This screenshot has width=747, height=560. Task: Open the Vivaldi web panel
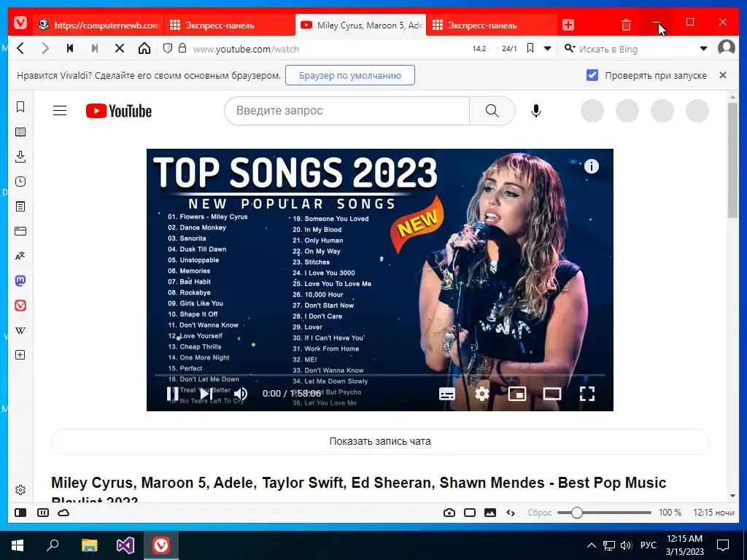click(x=20, y=306)
